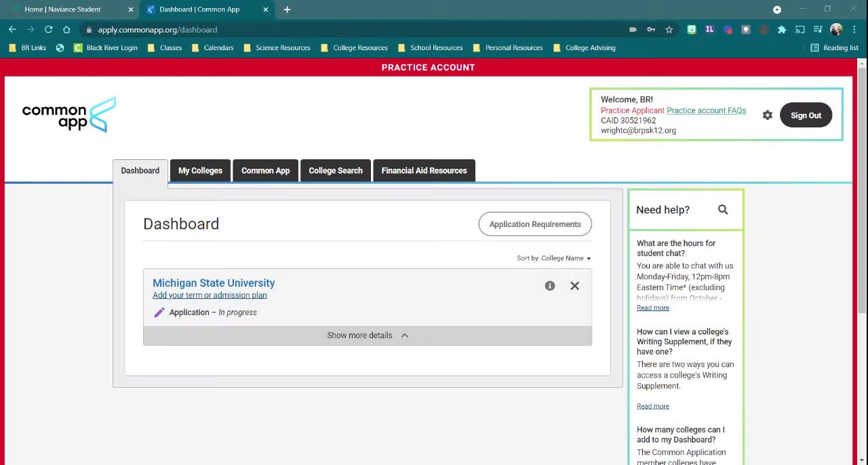Screen dimensions: 868x465
Task: Click 'wrightc@brpsk12.org' email text
Action: [638, 131]
